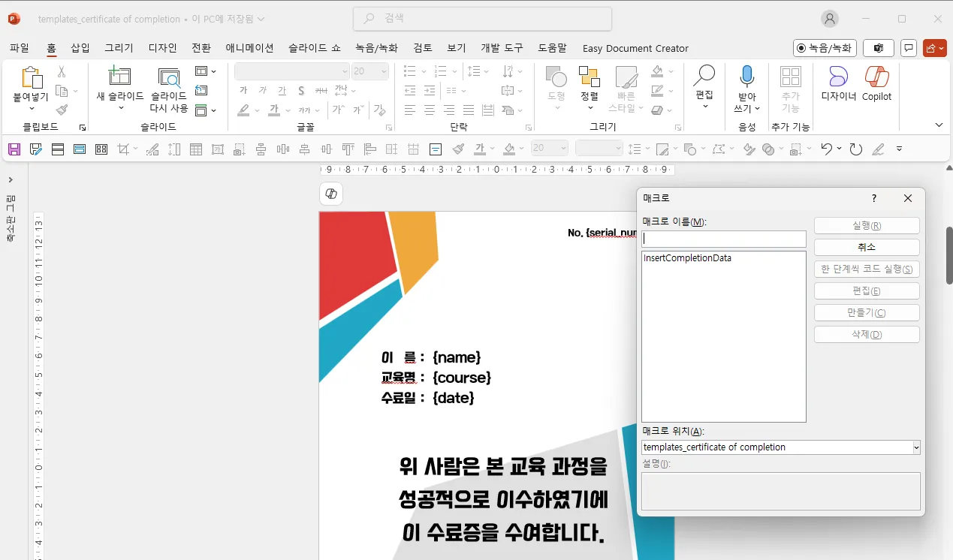Expand the collapsed ribbon options chevron
This screenshot has width=953, height=560.
tap(939, 125)
